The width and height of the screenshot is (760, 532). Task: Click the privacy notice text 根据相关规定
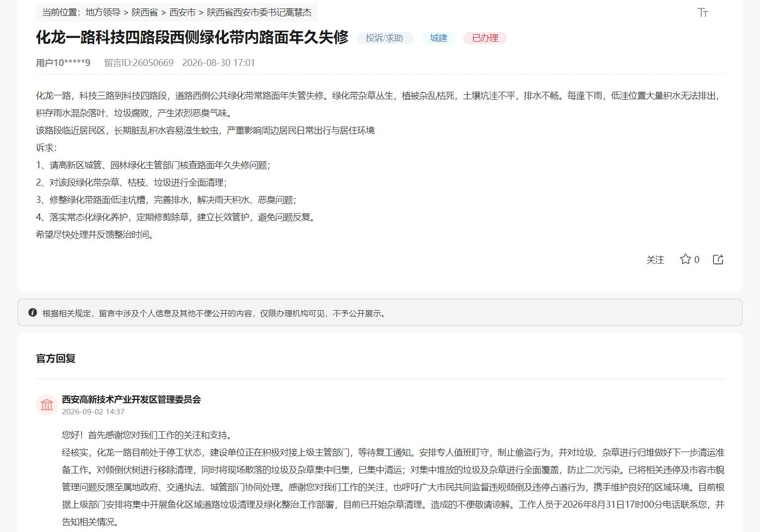tap(215, 313)
